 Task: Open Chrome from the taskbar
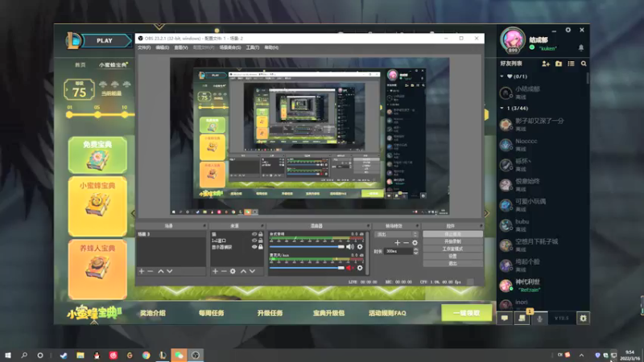coord(147,355)
